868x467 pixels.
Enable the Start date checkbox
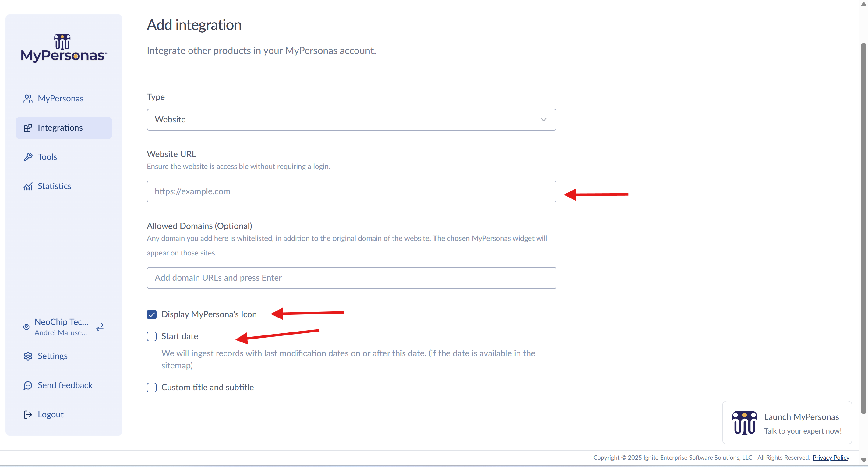click(x=152, y=336)
